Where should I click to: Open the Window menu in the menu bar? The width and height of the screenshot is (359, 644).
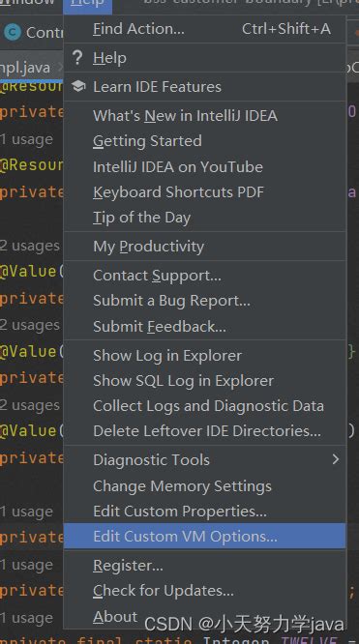[x=27, y=3]
